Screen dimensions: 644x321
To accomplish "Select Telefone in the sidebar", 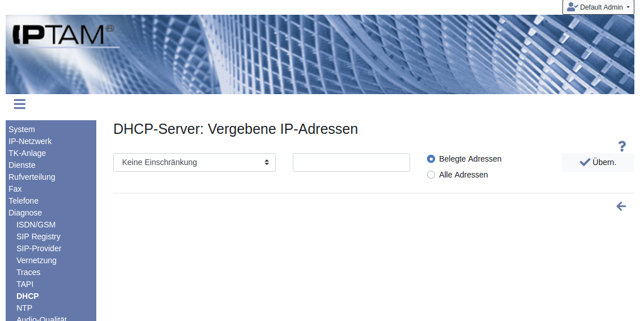I will 23,201.
